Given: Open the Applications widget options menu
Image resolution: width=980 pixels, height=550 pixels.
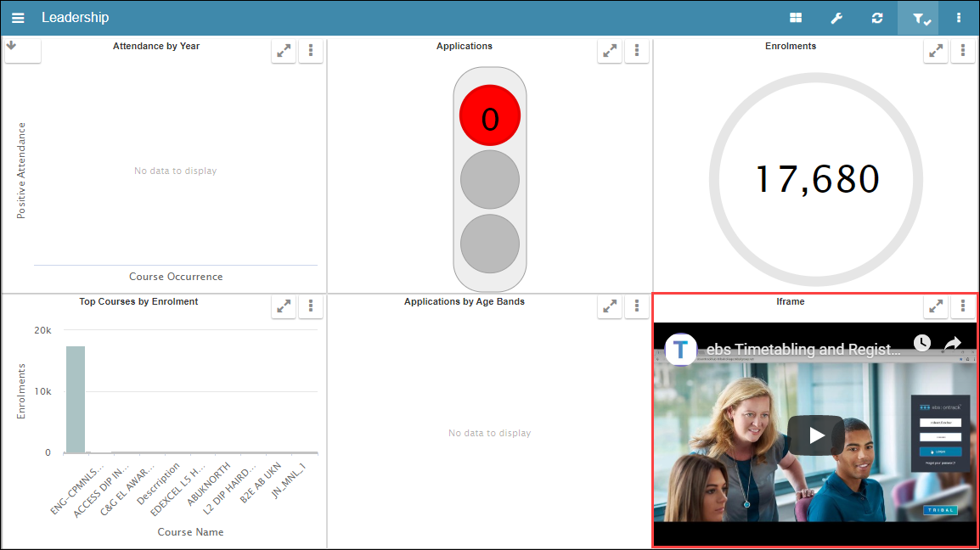Looking at the screenshot, I should [636, 50].
